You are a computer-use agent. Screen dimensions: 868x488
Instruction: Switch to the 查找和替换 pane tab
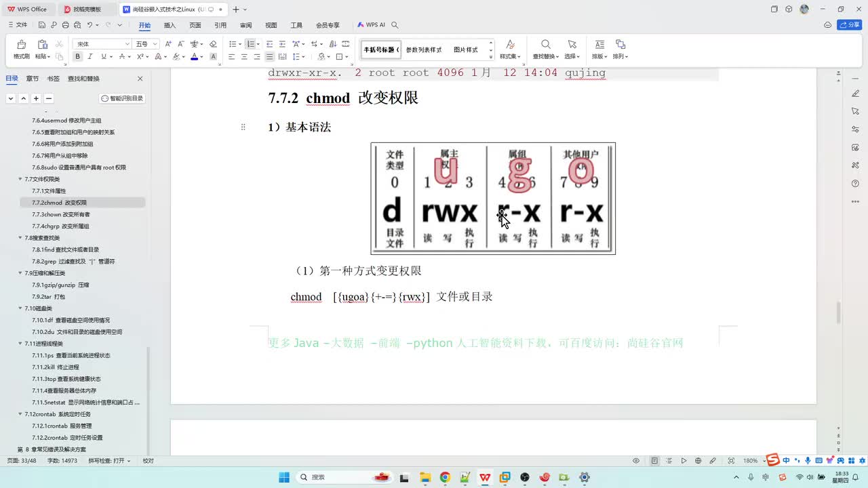coord(83,79)
